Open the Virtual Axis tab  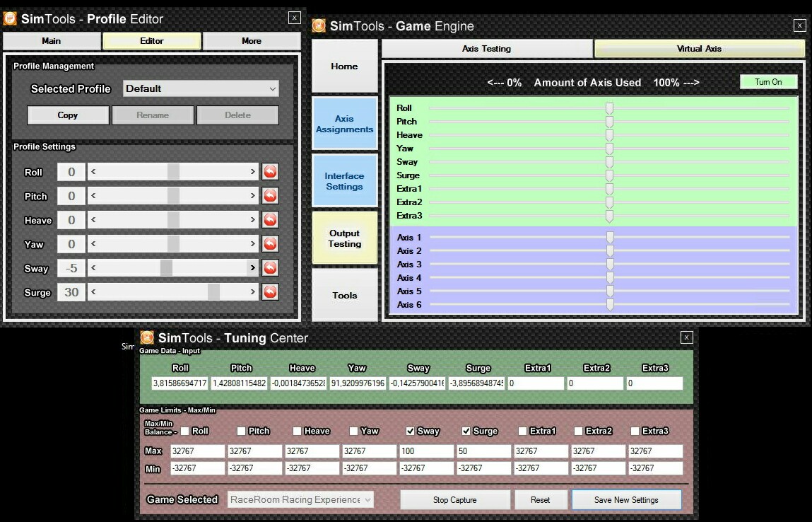tap(699, 49)
